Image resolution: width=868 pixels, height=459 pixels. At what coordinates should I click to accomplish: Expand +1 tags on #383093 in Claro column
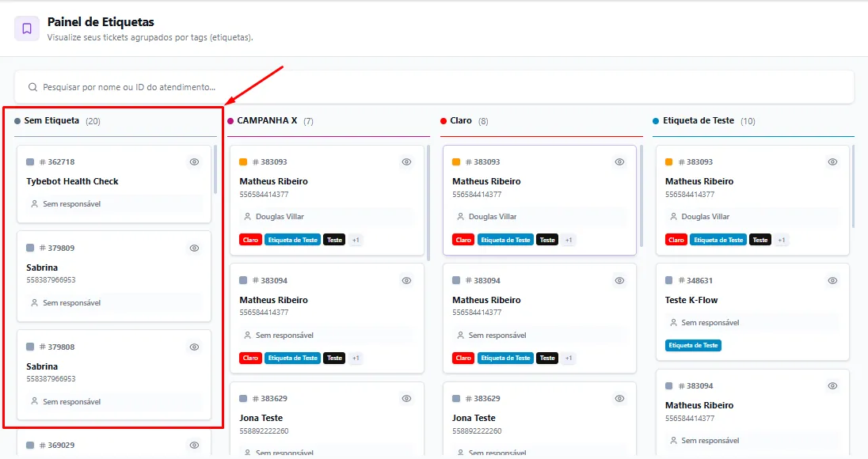tap(569, 240)
